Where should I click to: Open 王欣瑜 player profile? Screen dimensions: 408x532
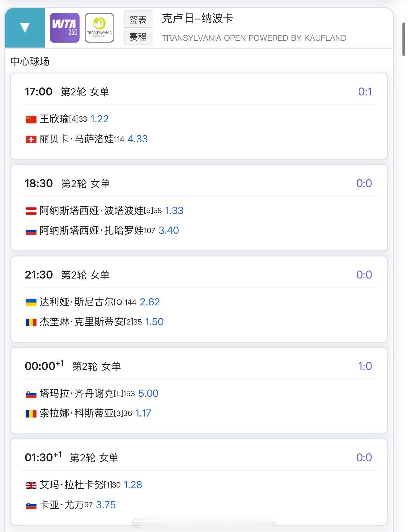point(54,119)
